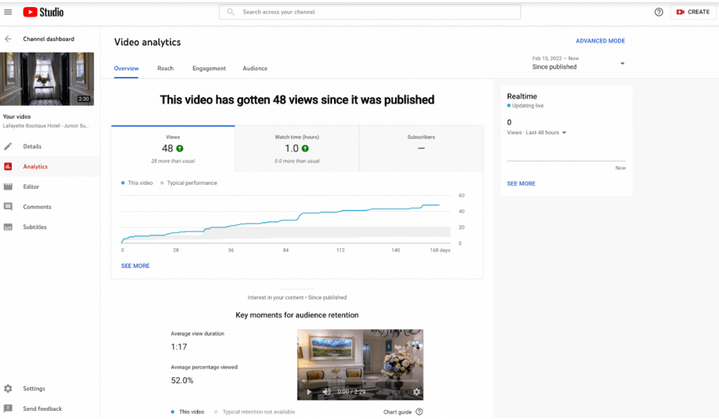Viewport: 719px width, 419px height.
Task: Open ADVANCED MODE link
Action: click(600, 41)
